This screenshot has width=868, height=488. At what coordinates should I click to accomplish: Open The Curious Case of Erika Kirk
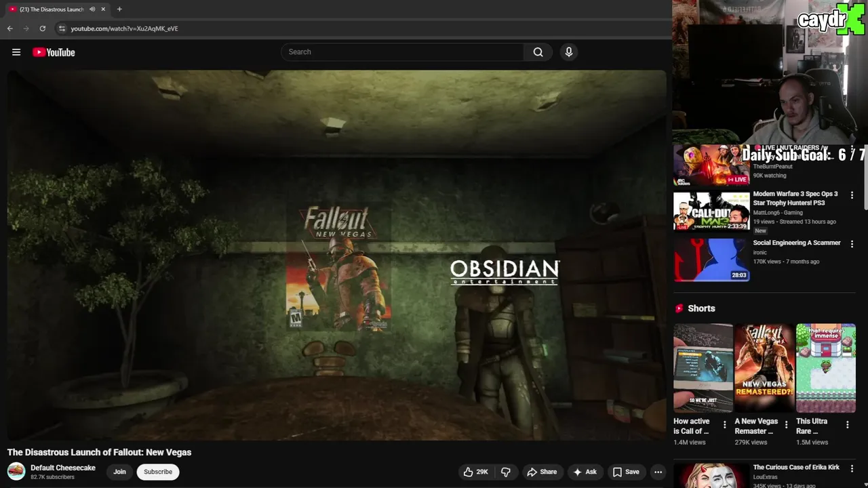796,467
